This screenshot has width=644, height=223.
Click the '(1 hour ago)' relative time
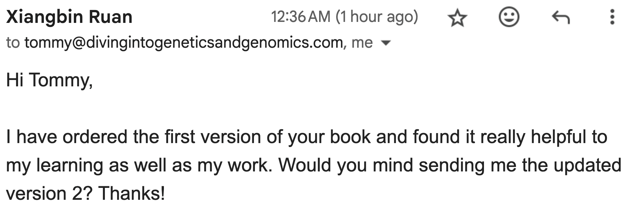(377, 17)
